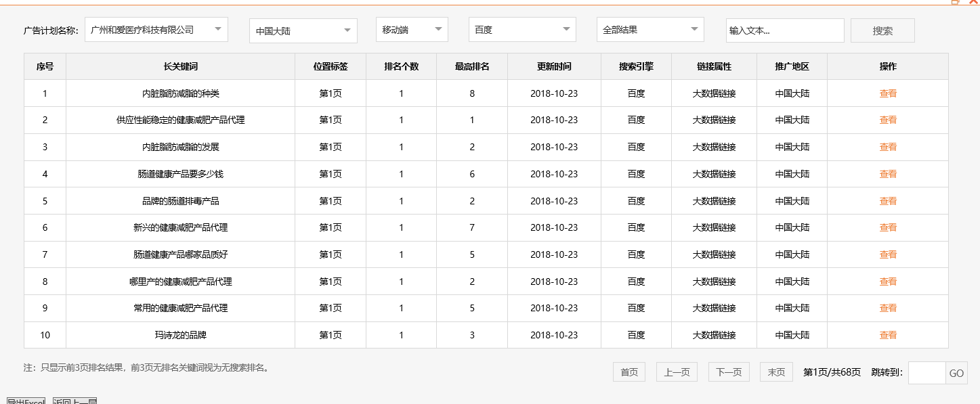The width and height of the screenshot is (980, 404).
Task: Open the 中国大陆 region dropdown
Action: [303, 29]
